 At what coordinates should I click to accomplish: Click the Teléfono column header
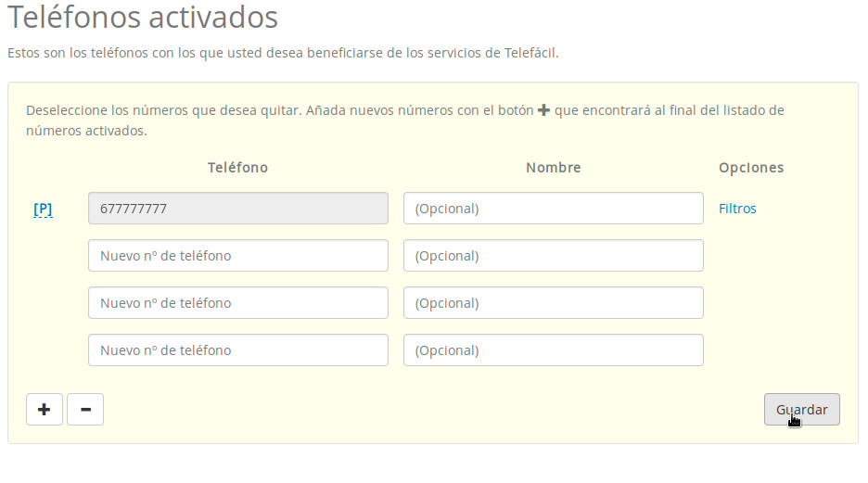(x=237, y=168)
